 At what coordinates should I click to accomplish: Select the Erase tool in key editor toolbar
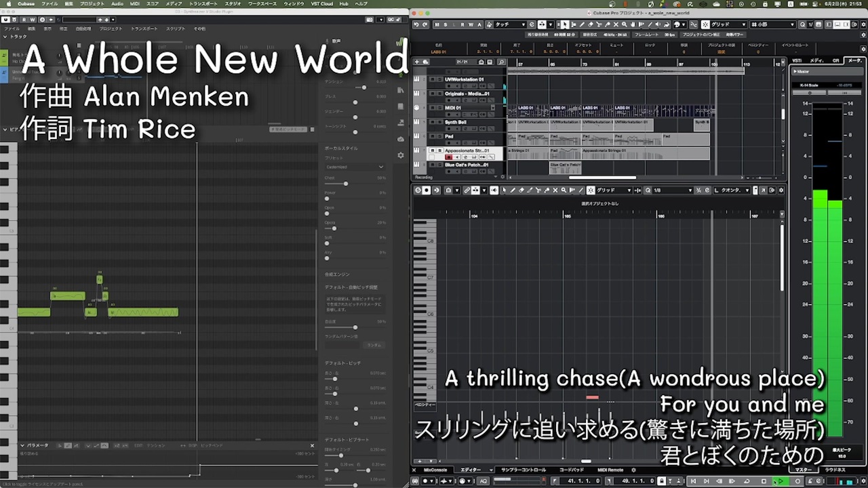pyautogui.click(x=521, y=190)
